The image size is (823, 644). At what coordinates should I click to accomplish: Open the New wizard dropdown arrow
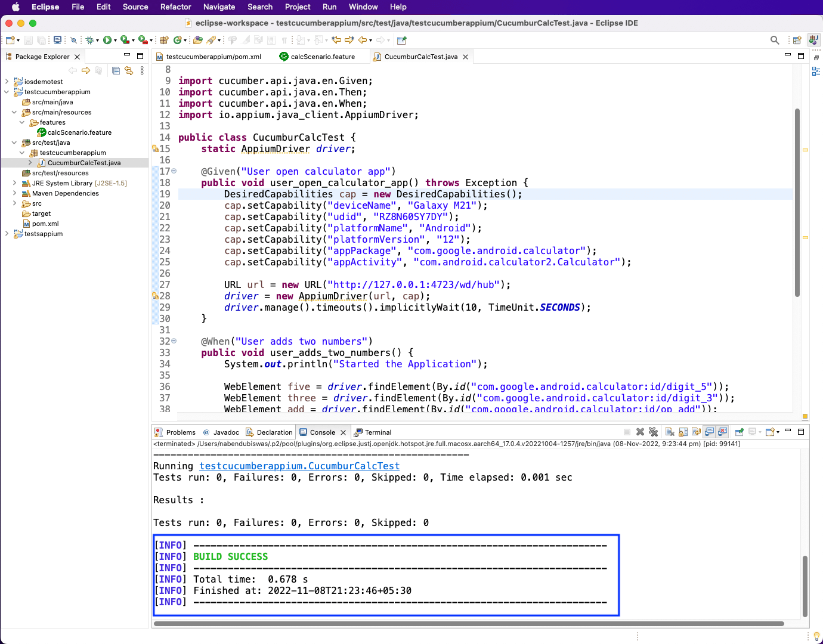point(18,40)
